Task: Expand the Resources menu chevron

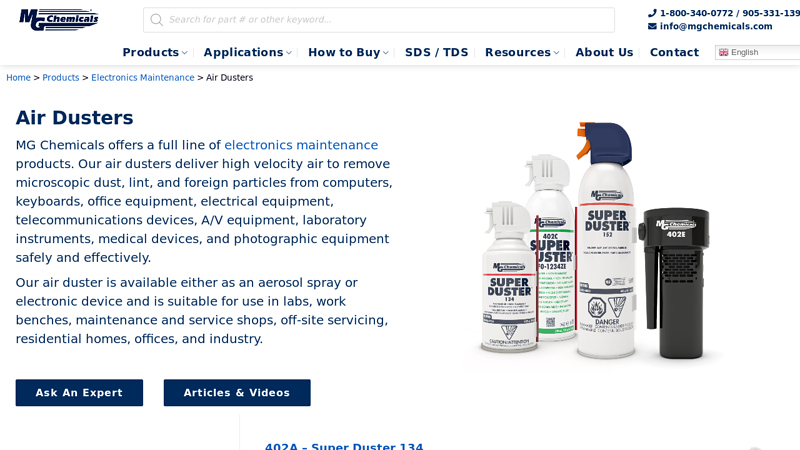Action: tap(556, 53)
